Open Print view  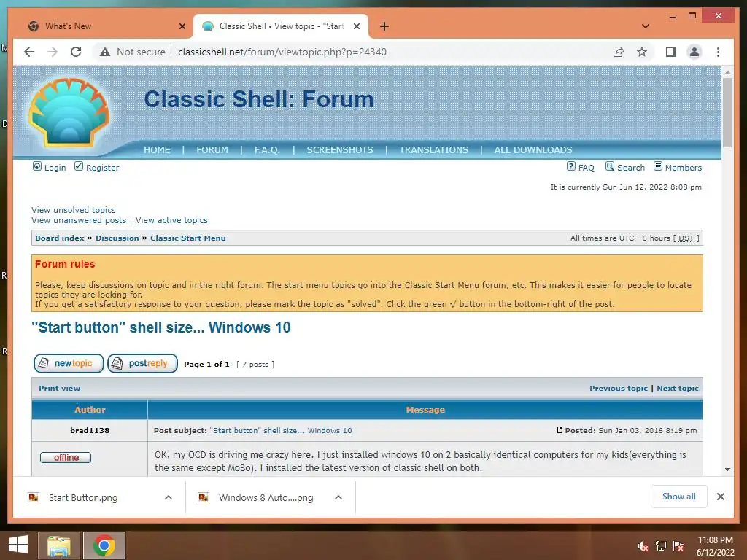click(60, 389)
